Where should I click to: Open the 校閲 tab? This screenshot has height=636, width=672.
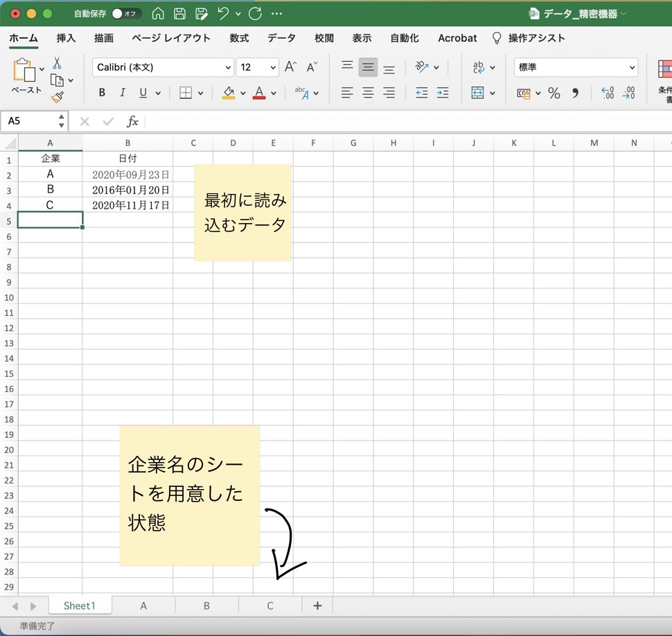pos(324,38)
